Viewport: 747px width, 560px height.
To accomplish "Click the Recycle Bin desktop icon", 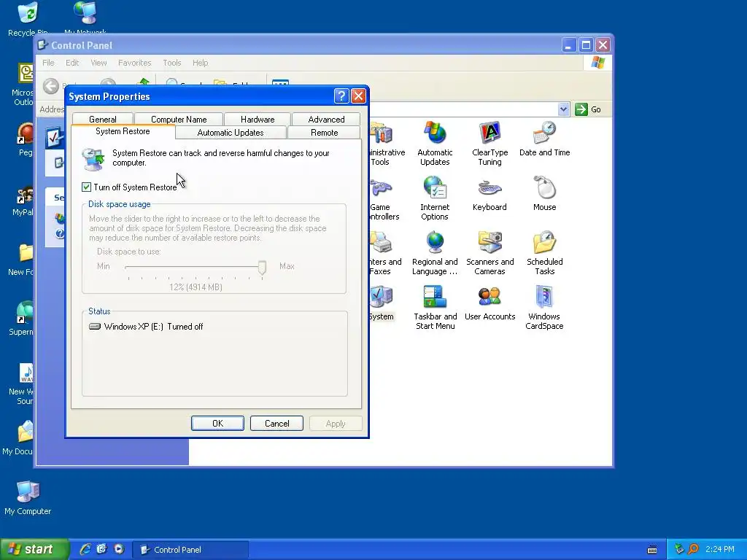I will coord(28,19).
